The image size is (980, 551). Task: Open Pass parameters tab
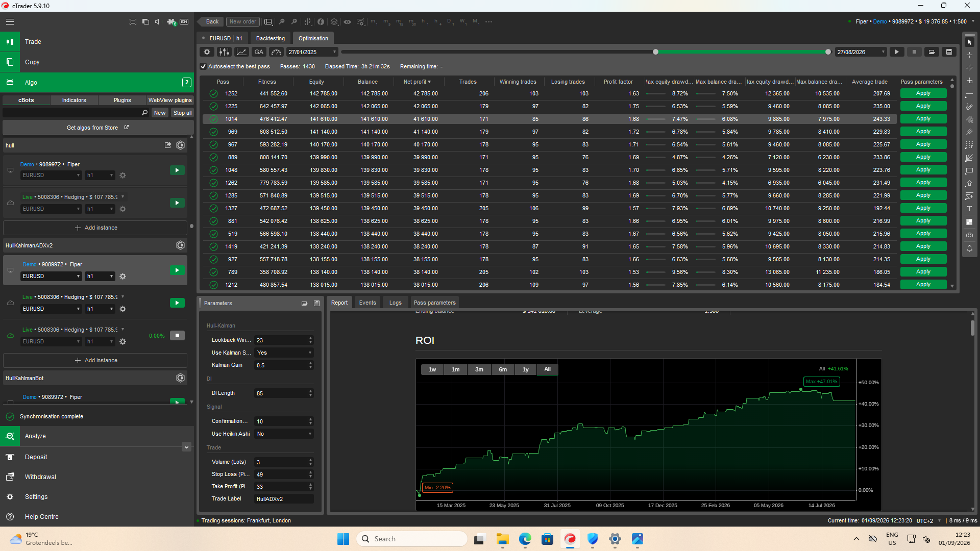434,303
